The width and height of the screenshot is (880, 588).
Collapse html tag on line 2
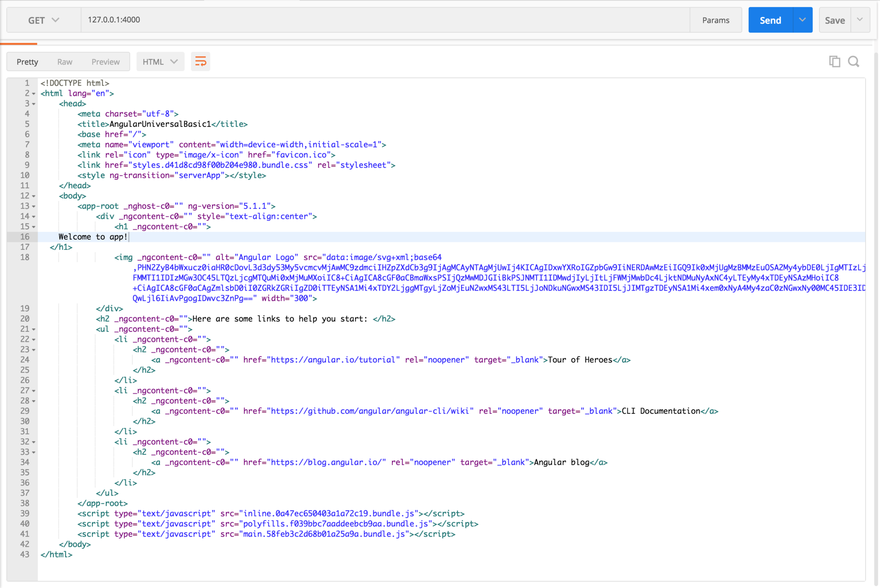coord(34,94)
